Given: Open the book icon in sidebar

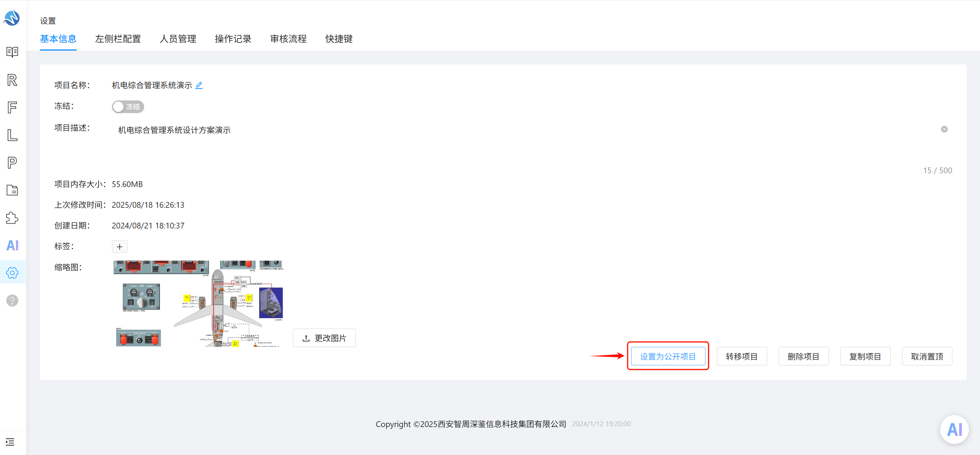Looking at the screenshot, I should point(12,52).
